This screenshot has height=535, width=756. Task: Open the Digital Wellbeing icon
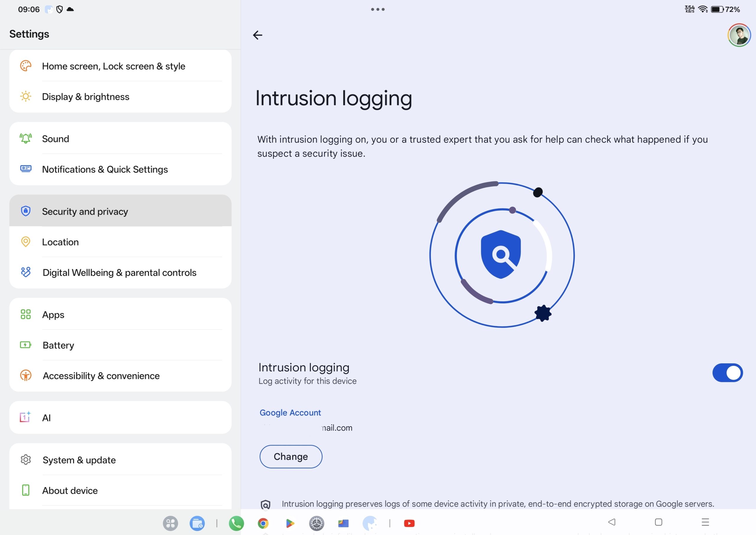click(25, 272)
